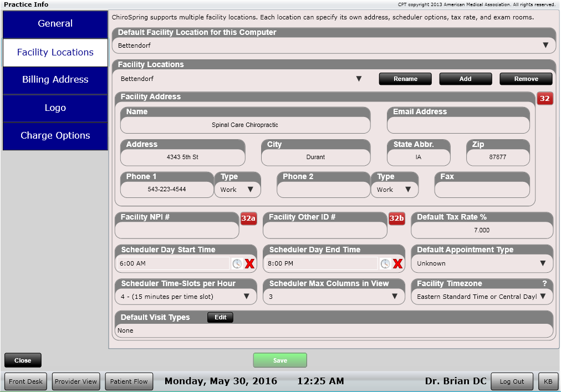561x392 pixels.
Task: Save the facility location settings
Action: click(280, 360)
